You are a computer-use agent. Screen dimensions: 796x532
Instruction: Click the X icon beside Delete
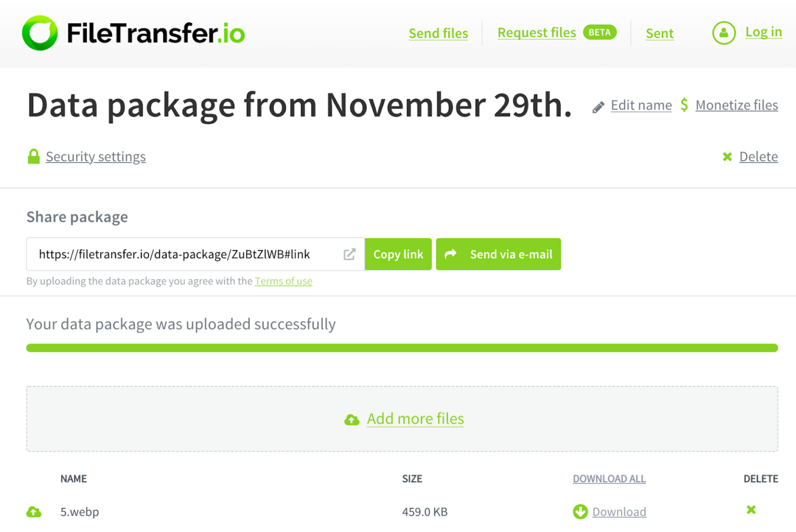coord(727,156)
